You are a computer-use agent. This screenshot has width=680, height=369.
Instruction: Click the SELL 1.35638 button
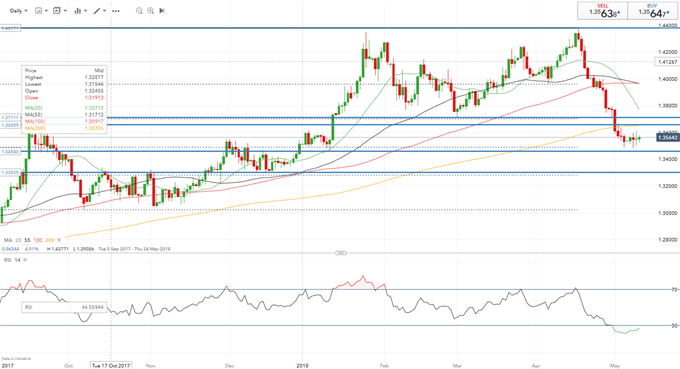tap(602, 11)
